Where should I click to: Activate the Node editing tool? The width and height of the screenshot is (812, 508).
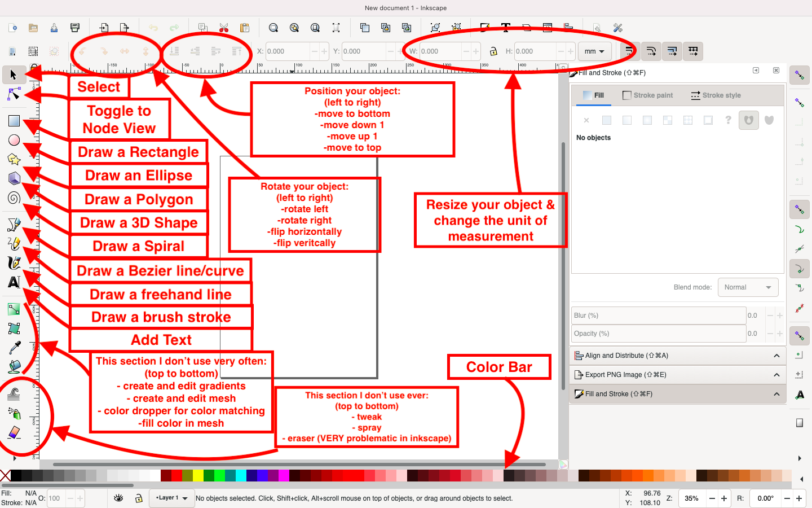(14, 94)
